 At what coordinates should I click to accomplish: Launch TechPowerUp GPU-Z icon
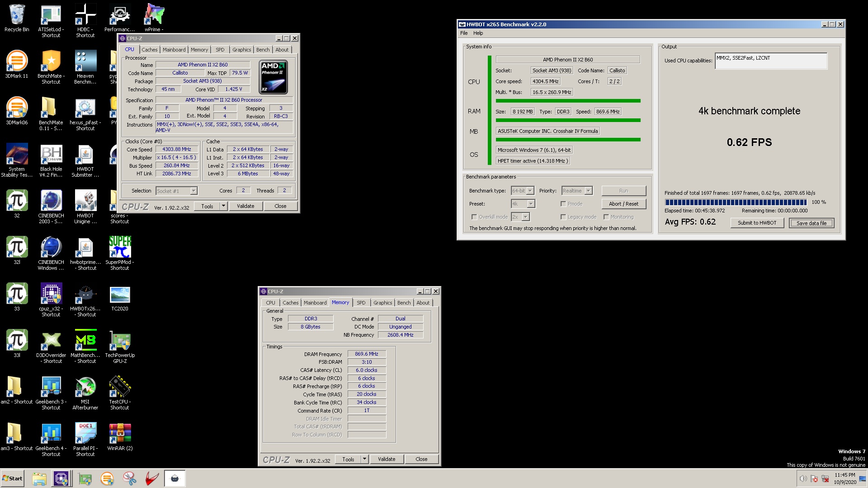[120, 347]
